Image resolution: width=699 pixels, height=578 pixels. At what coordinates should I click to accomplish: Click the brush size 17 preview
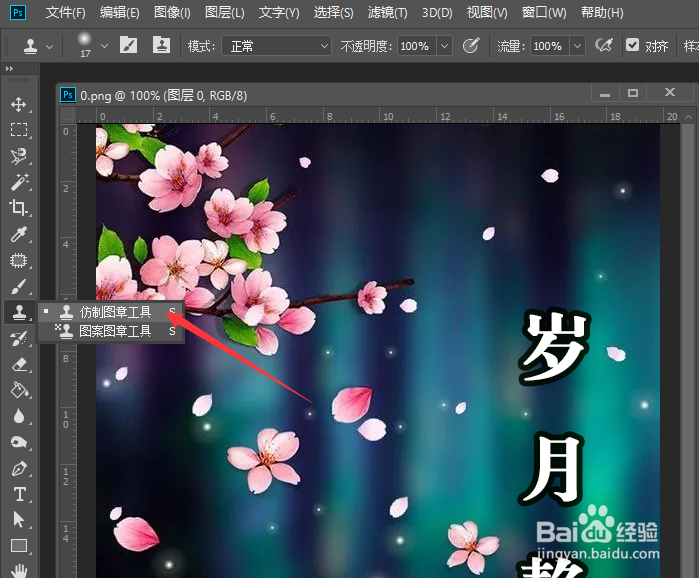pos(85,45)
